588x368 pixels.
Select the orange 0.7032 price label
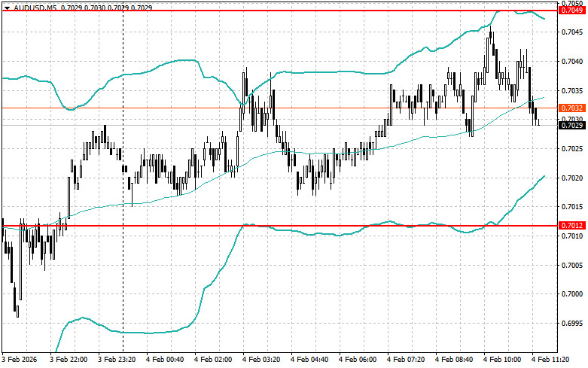[572, 108]
